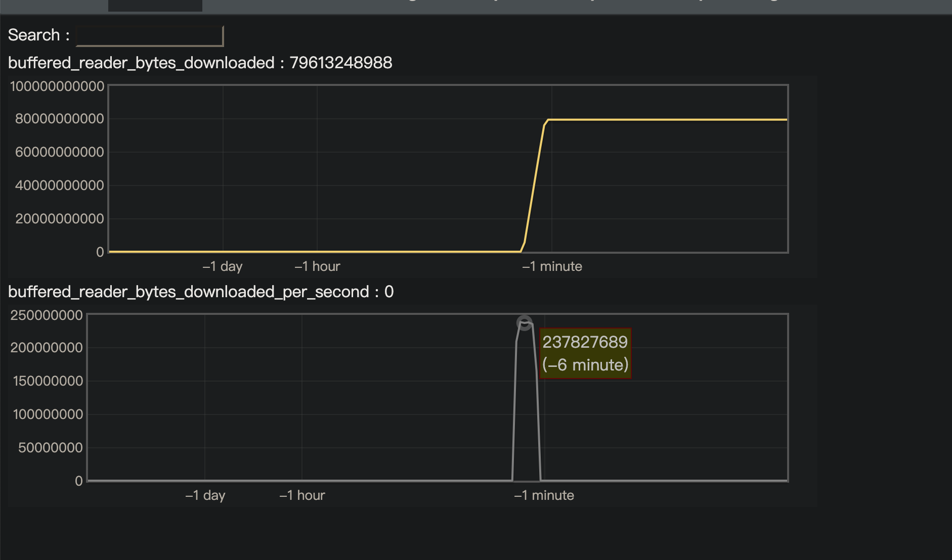
Task: Click the -1 day label under the bytes_downloaded chart
Action: click(x=223, y=266)
